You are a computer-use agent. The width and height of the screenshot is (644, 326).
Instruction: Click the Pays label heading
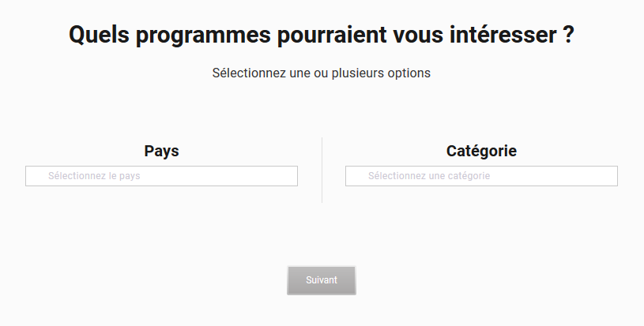(161, 151)
